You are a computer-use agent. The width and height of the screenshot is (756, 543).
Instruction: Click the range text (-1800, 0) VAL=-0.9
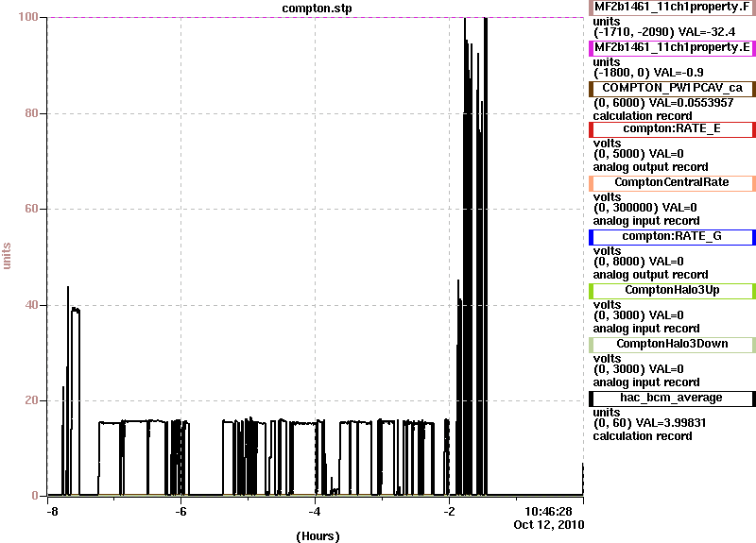[x=648, y=73]
